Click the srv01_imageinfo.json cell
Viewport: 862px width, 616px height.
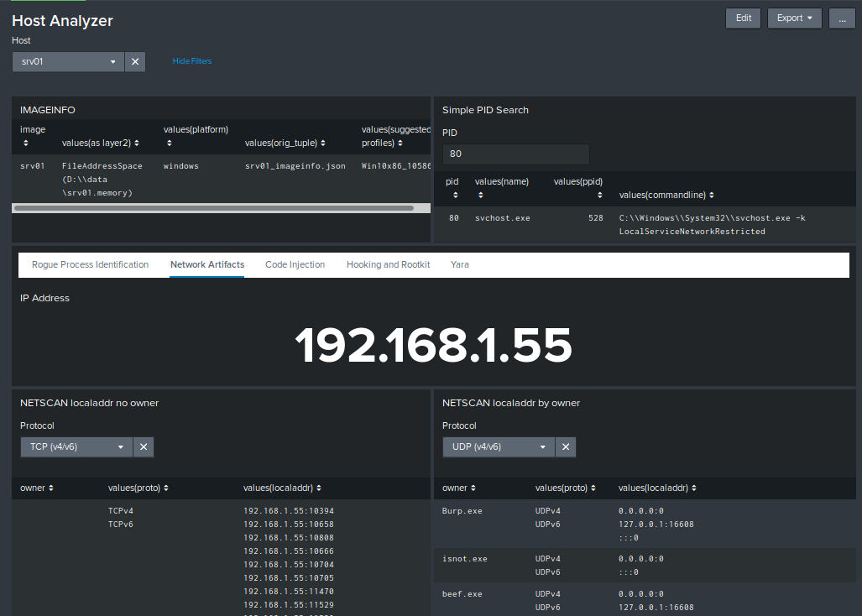click(x=295, y=166)
